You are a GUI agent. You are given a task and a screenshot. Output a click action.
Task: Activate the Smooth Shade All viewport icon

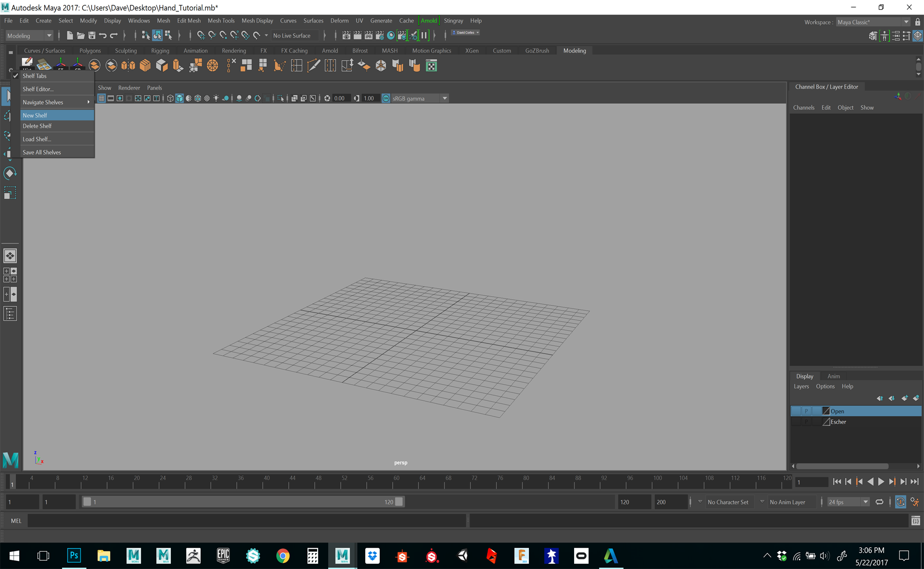pyautogui.click(x=180, y=98)
